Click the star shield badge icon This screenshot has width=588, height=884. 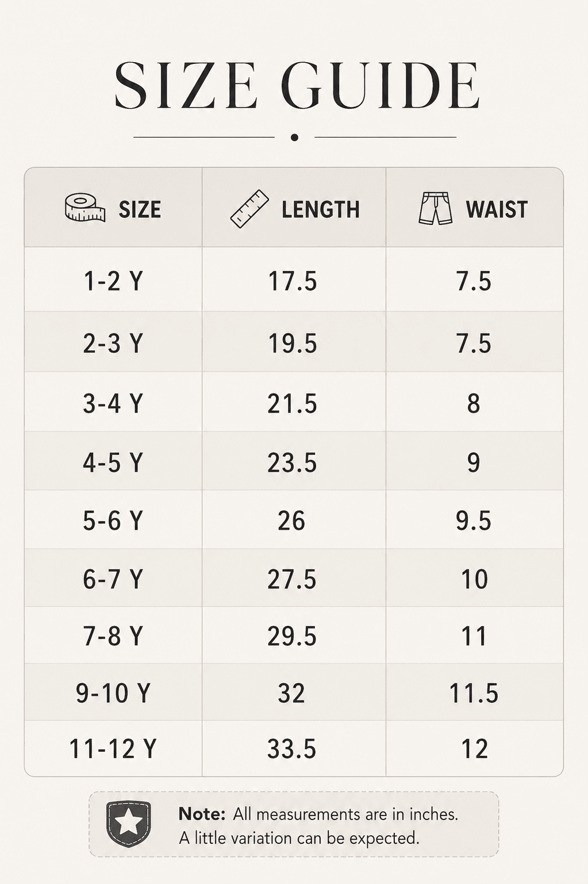coord(129,824)
